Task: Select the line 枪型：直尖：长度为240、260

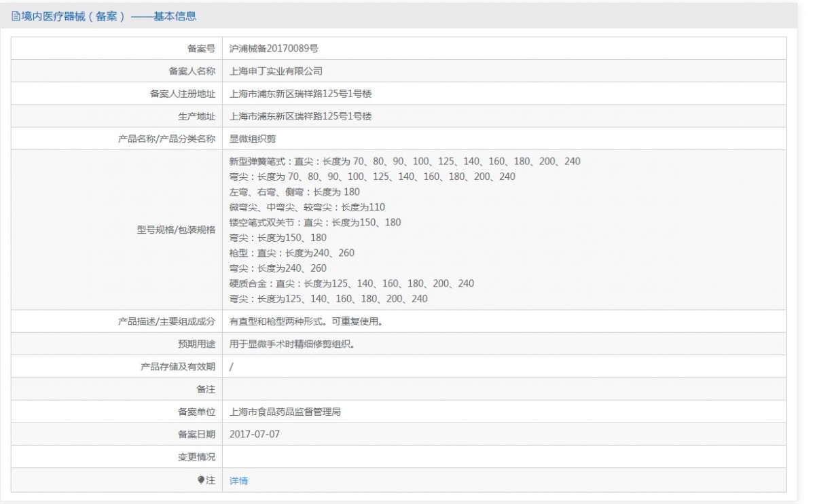Action: click(x=292, y=253)
